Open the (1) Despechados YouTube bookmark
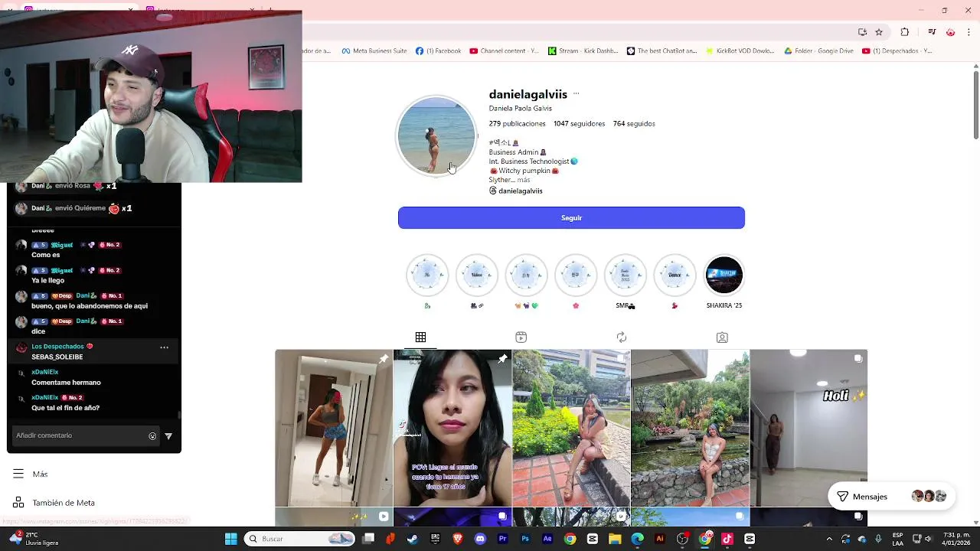The height and width of the screenshot is (551, 980). (x=897, y=51)
